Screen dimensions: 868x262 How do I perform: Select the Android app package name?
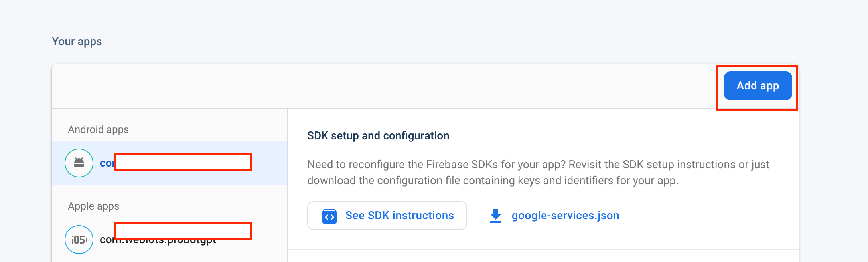tap(107, 163)
